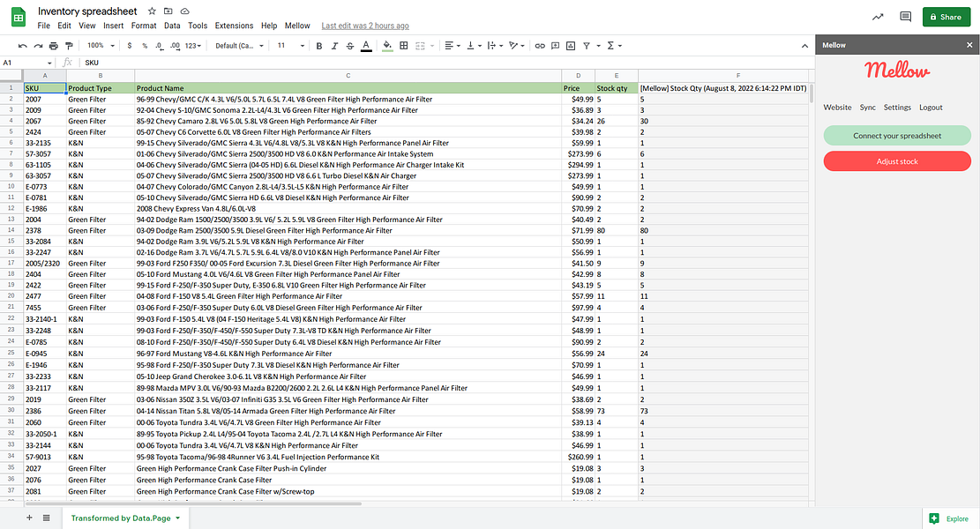The width and height of the screenshot is (980, 529).
Task: Open more number formats dropdown
Action: point(193,46)
